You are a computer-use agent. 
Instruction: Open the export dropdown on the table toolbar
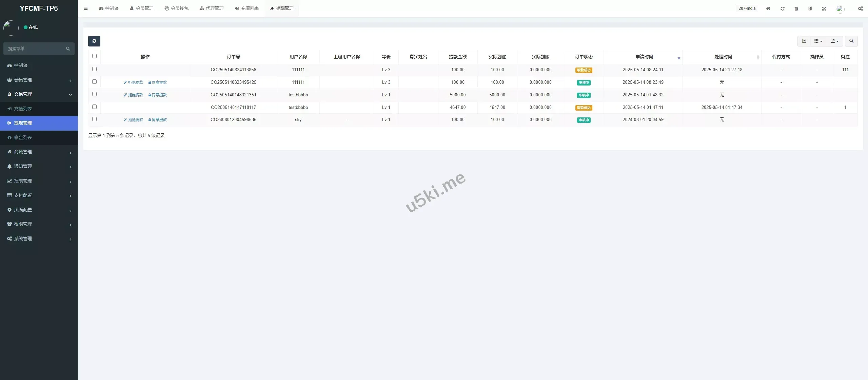(x=835, y=41)
